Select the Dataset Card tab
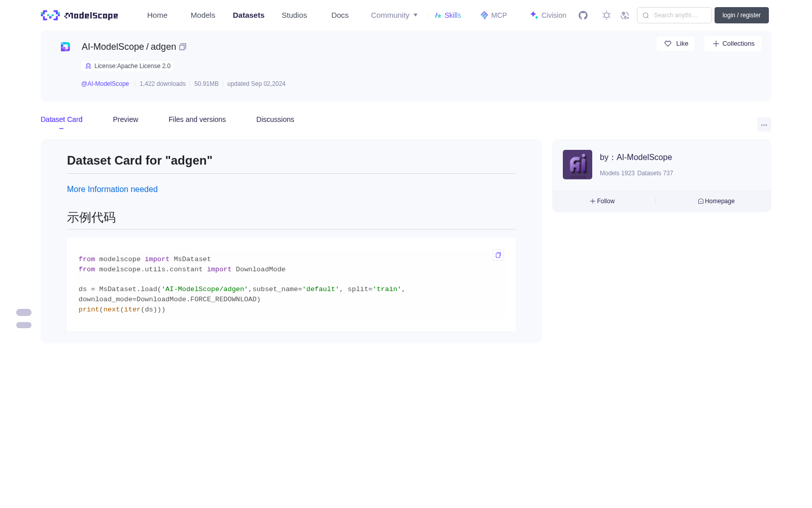The image size is (812, 508). [61, 119]
